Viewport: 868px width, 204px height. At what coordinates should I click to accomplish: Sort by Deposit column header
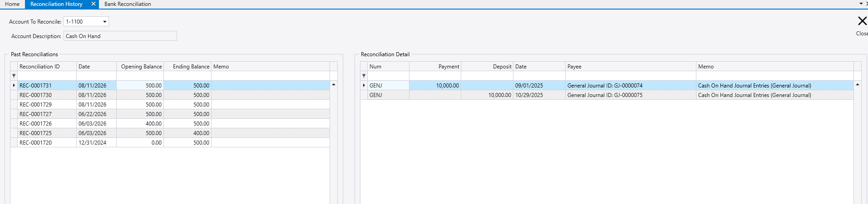[x=487, y=67]
